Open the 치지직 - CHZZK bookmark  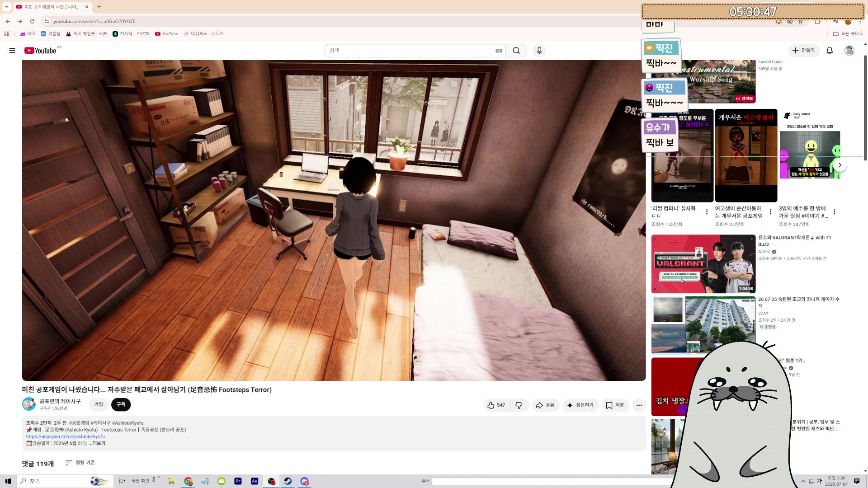point(131,34)
